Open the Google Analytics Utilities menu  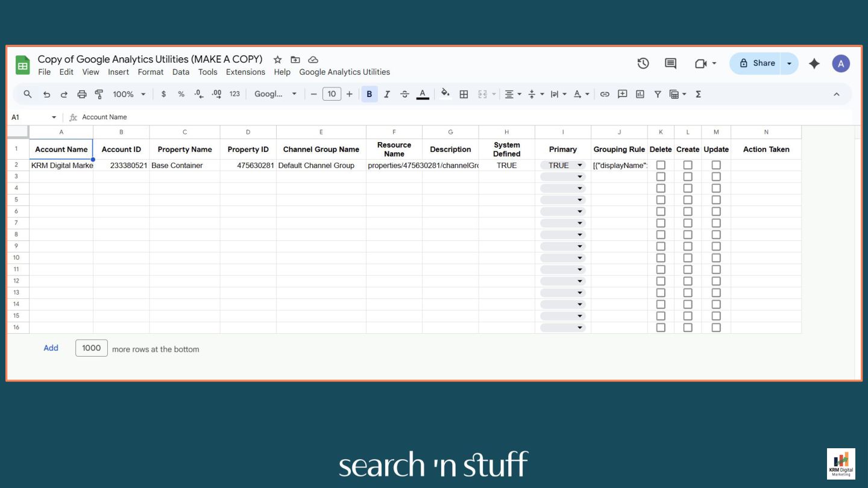[x=344, y=72]
